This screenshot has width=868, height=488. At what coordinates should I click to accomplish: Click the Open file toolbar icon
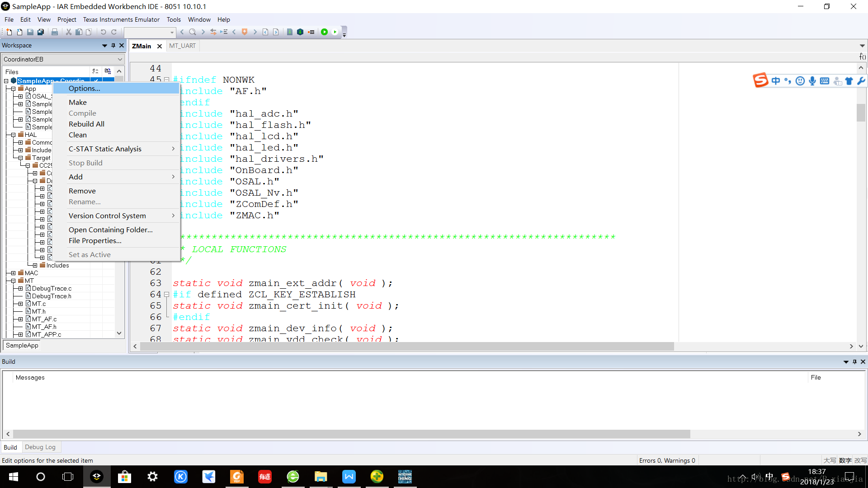click(19, 32)
